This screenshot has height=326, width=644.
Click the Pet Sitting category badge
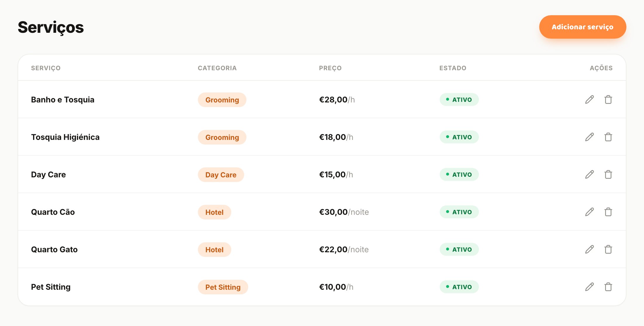point(223,287)
